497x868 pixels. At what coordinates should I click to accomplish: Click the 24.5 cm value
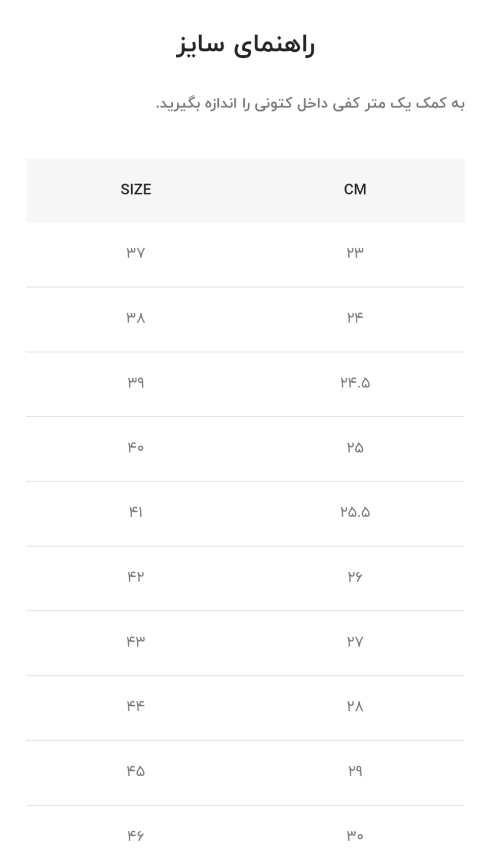pos(355,382)
